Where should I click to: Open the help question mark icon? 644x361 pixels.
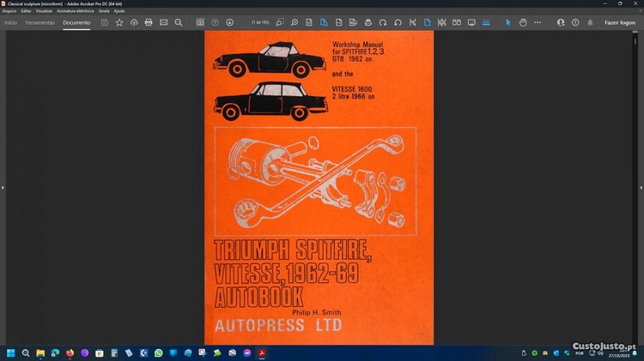pos(575,22)
